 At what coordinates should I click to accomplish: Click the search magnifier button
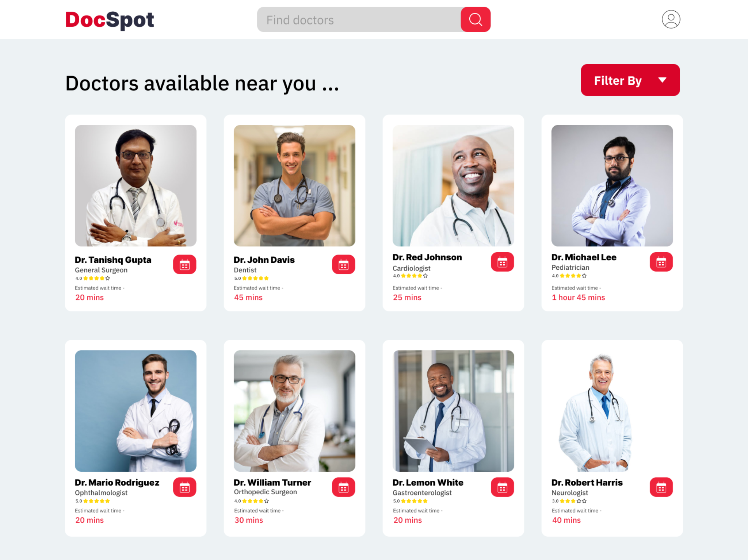[476, 19]
